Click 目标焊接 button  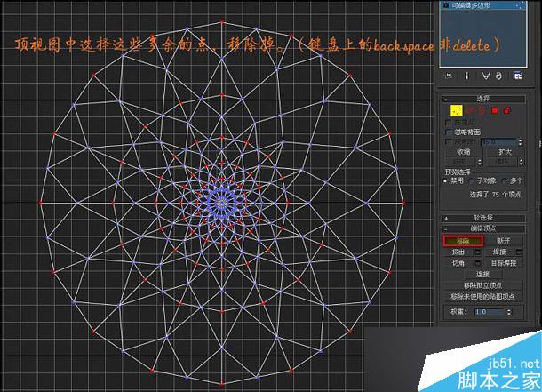[504, 263]
